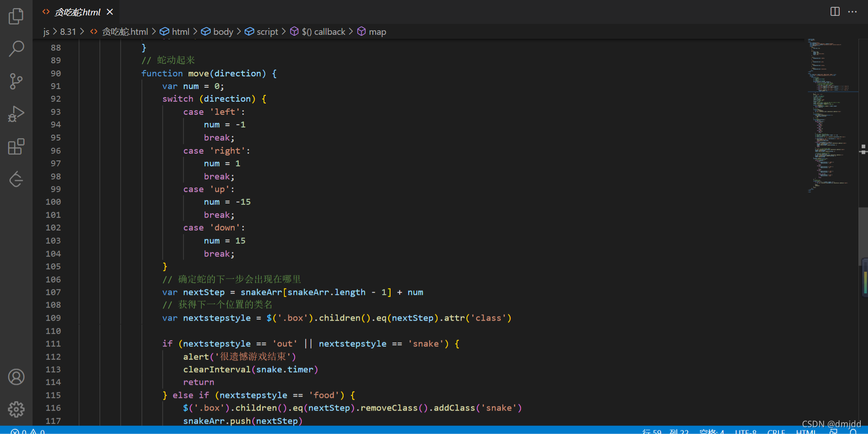Close the 贪吃蛇.html editor tab

pyautogui.click(x=110, y=12)
